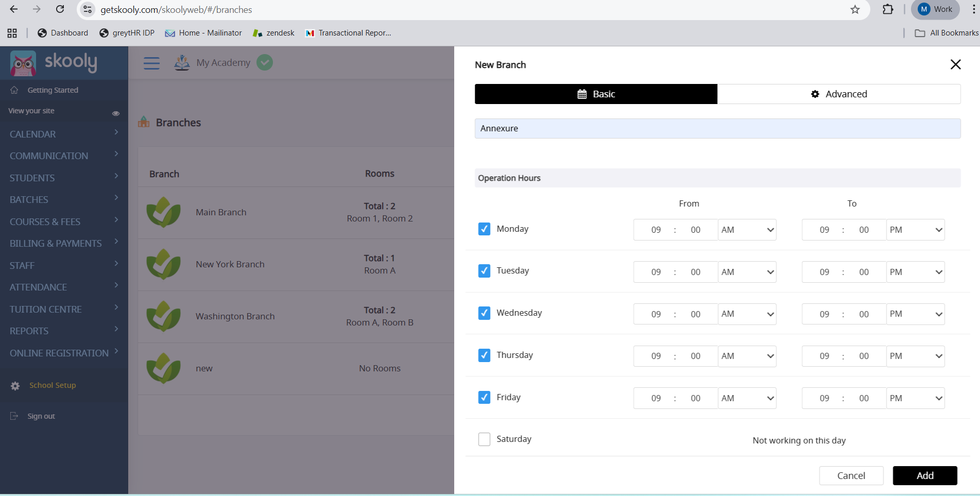Click the branch name field containing Annexure
Viewport: 980px width, 496px height.
717,128
